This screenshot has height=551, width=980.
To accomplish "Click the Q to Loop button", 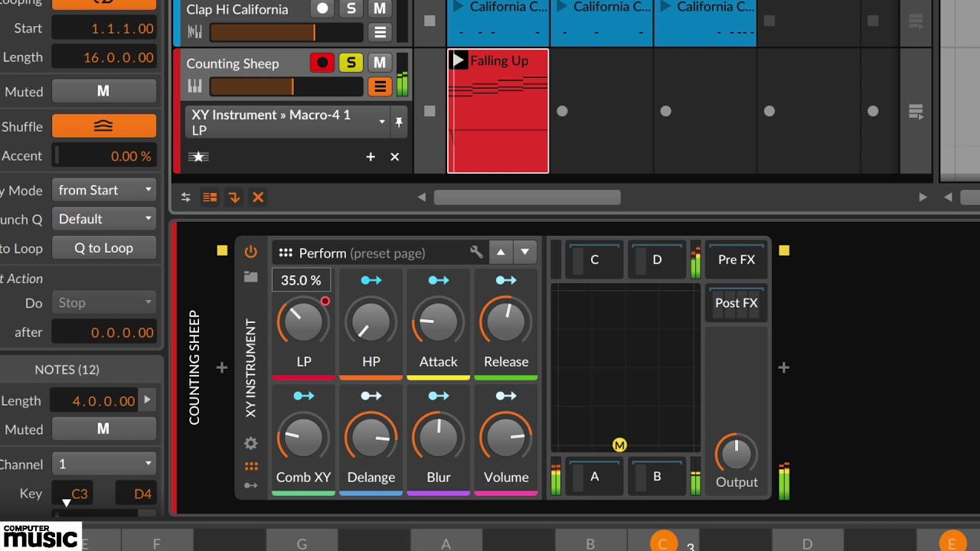I will [x=103, y=248].
